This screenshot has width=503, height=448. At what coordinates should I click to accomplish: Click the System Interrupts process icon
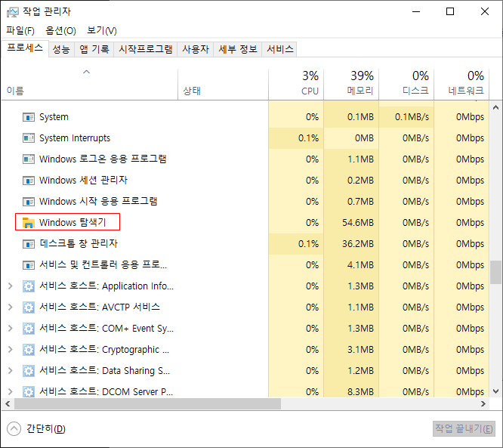pyautogui.click(x=29, y=138)
